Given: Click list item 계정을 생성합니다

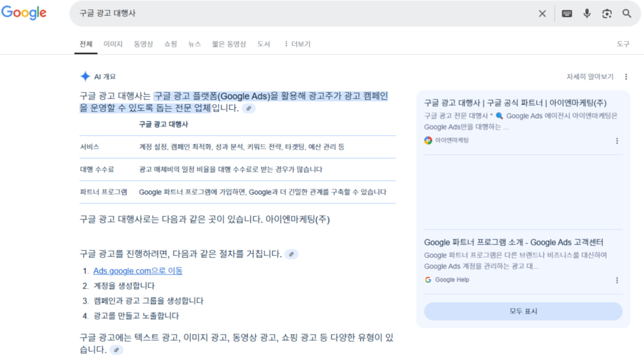Looking at the screenshot, I should pyautogui.click(x=124, y=286).
